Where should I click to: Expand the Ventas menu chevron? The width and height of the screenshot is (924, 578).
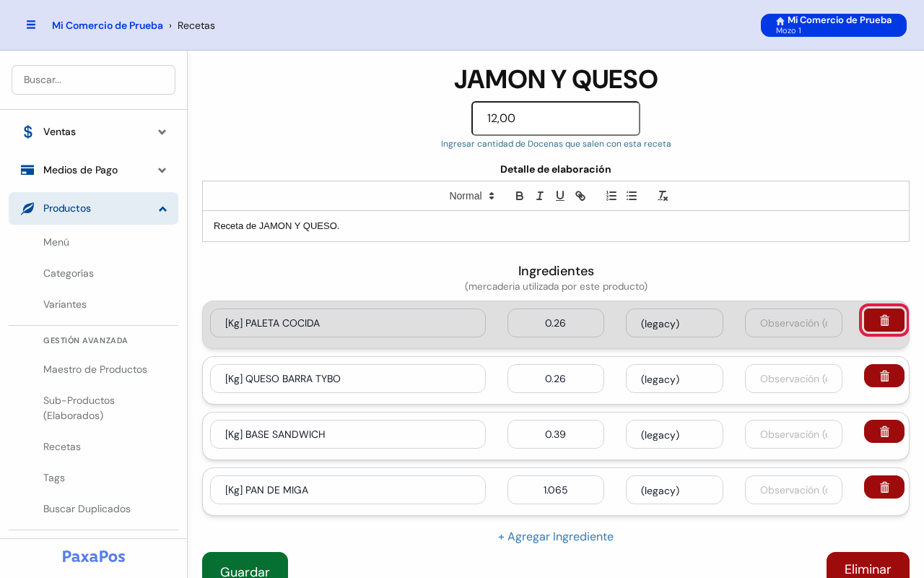(x=162, y=132)
